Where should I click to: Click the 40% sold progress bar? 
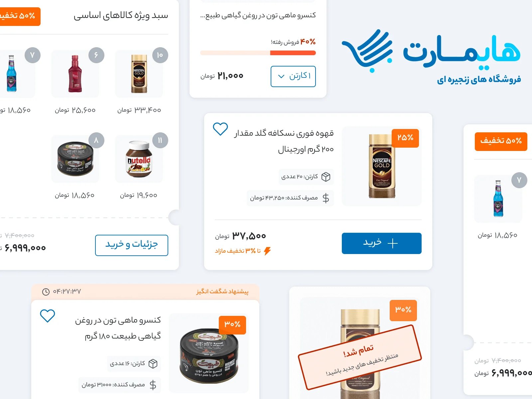point(258,53)
